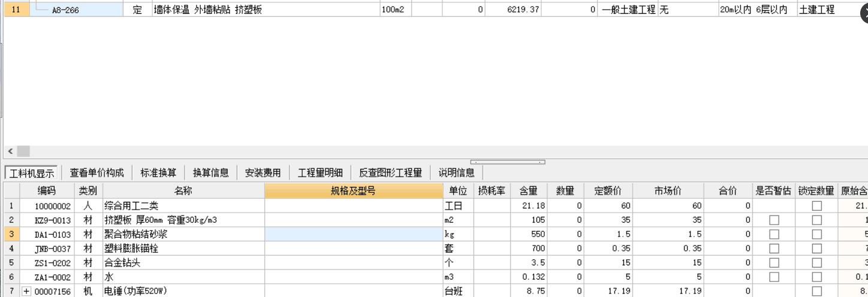Click the 类别 column header
Viewport: 868px width, 297px height.
coord(88,191)
